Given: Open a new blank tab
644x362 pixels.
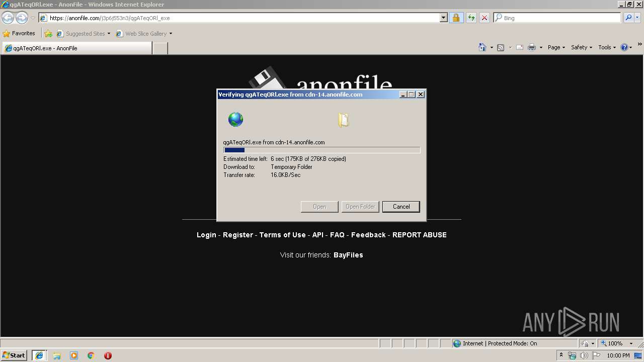Looking at the screenshot, I should (160, 48).
